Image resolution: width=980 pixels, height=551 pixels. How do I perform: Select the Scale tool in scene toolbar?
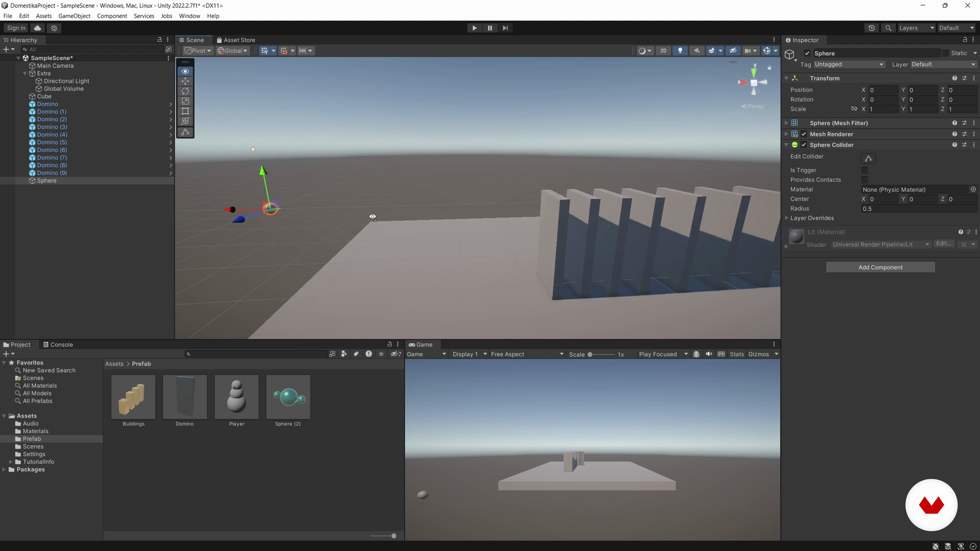(x=185, y=101)
